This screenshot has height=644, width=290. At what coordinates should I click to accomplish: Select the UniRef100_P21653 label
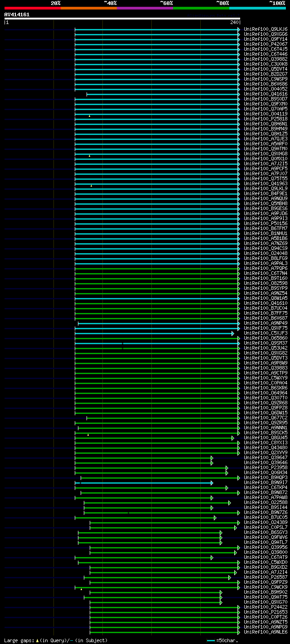click(x=266, y=612)
